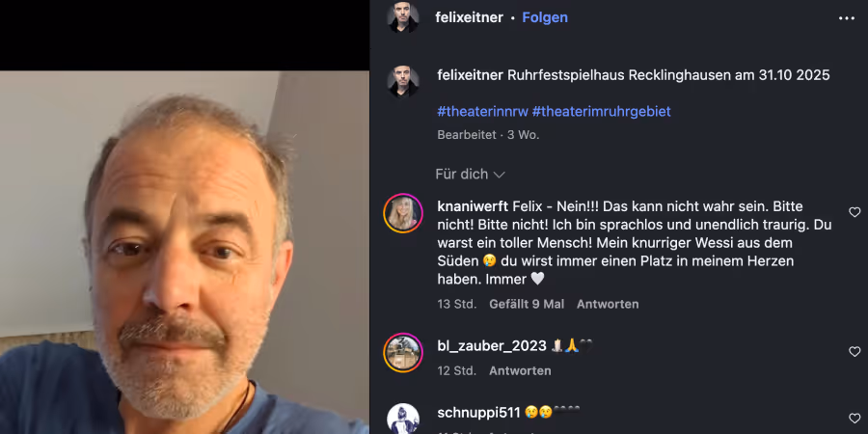Like the comment by schnuppi511

(854, 418)
